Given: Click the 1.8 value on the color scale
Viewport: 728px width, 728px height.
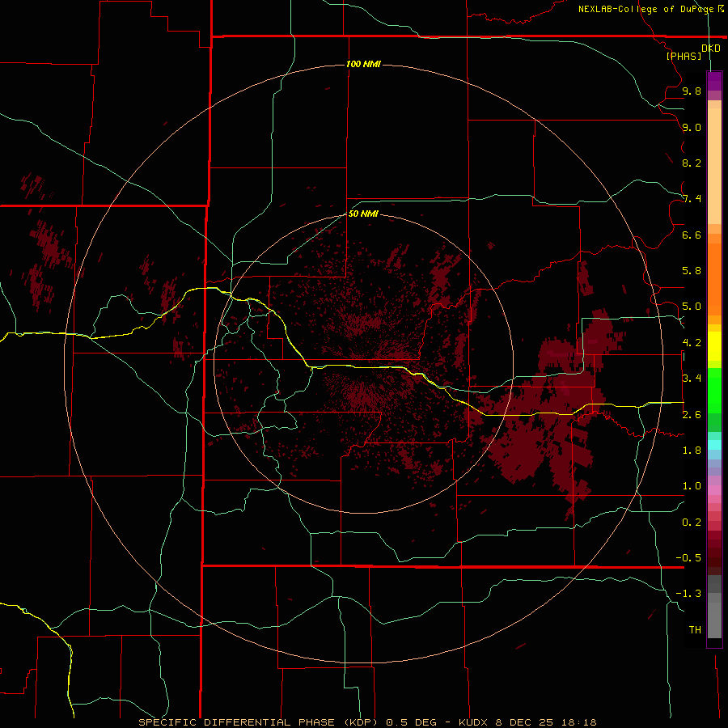Looking at the screenshot, I should (692, 451).
